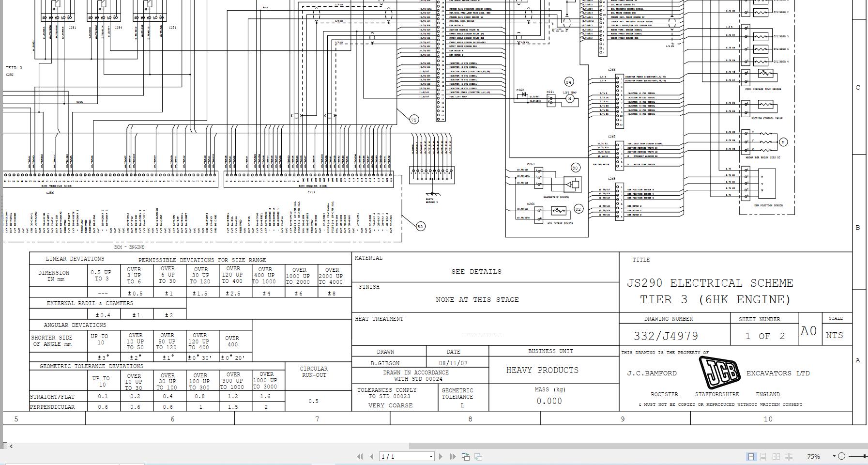Toggle single page view mode
The image size is (868, 465).
(x=751, y=456)
